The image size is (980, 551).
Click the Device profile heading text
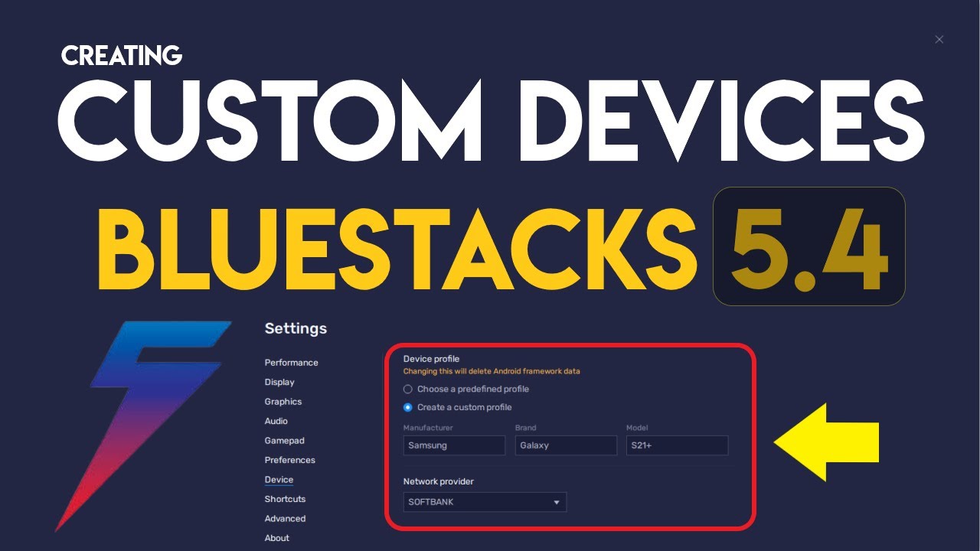[x=431, y=358]
